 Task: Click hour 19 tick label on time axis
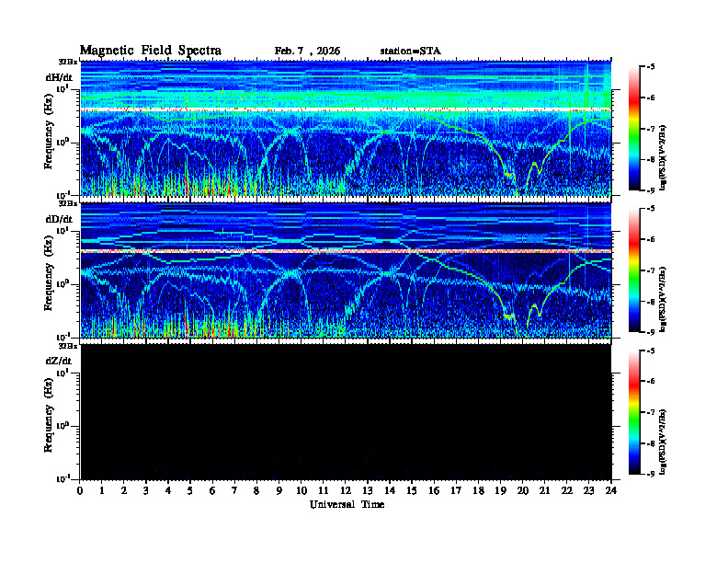pos(500,491)
